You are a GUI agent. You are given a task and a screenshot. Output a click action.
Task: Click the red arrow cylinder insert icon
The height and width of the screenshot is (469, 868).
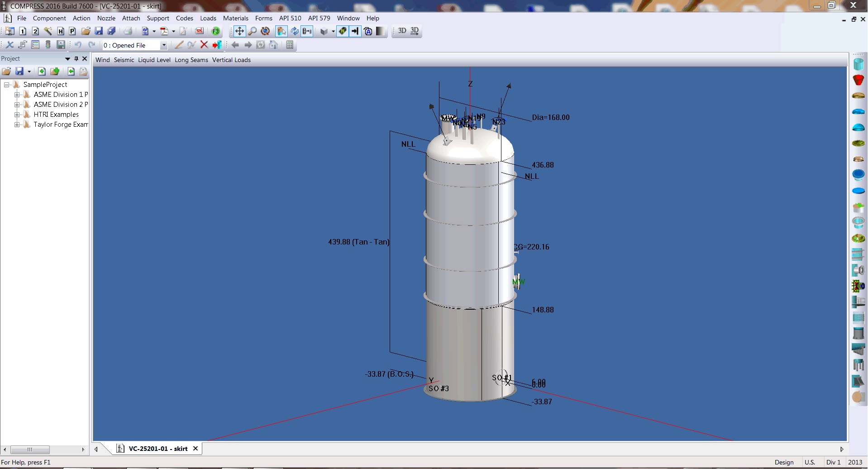217,45
